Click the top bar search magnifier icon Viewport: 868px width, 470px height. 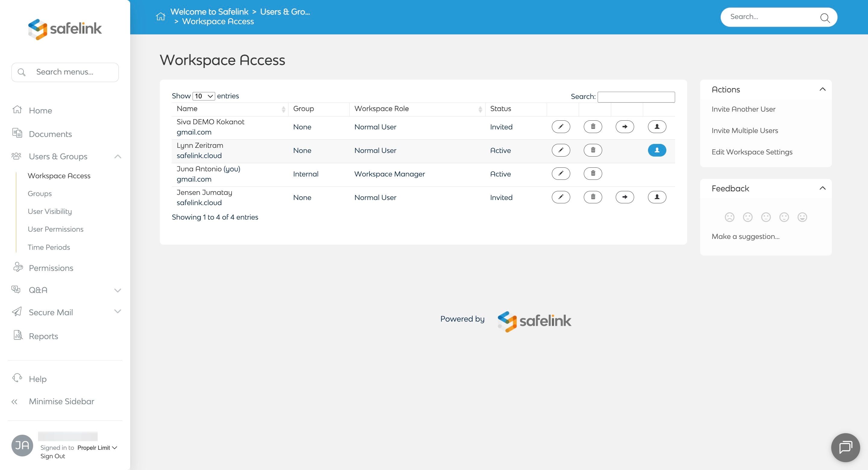click(x=825, y=17)
